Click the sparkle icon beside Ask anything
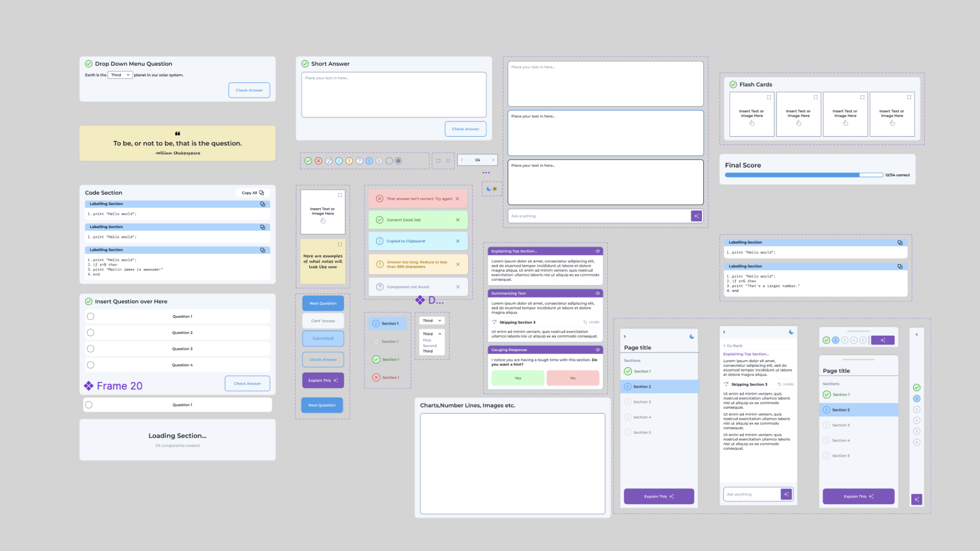Screen dimensions: 980x551 point(696,216)
